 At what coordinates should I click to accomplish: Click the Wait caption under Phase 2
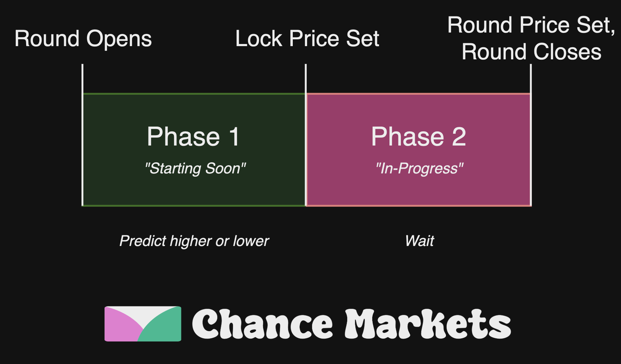click(419, 241)
